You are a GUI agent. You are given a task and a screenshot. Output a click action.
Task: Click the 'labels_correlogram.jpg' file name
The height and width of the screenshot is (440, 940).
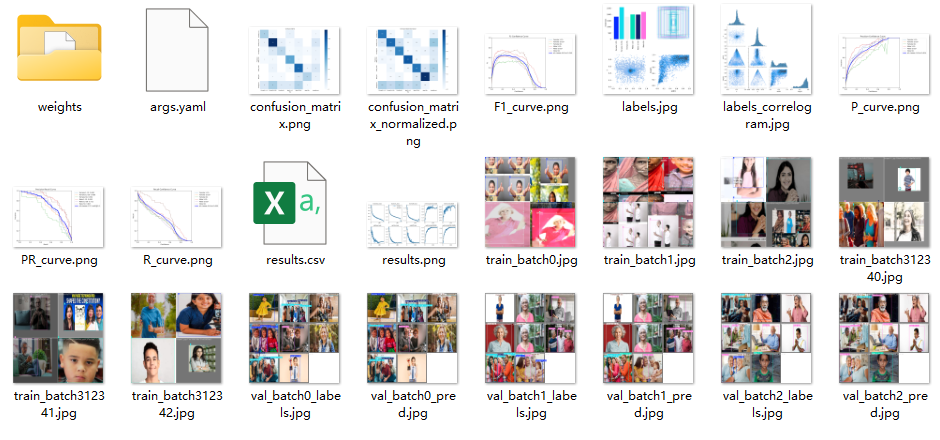tap(766, 116)
